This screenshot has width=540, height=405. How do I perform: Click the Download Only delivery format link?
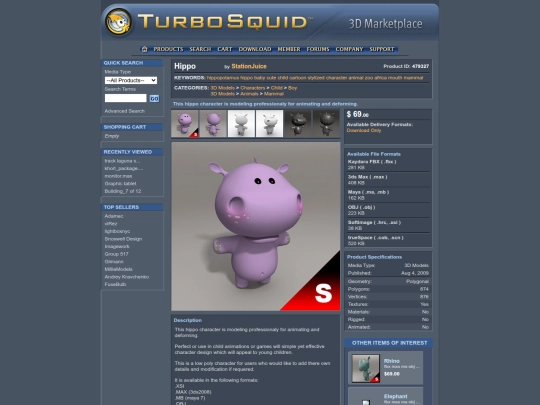[x=364, y=131]
